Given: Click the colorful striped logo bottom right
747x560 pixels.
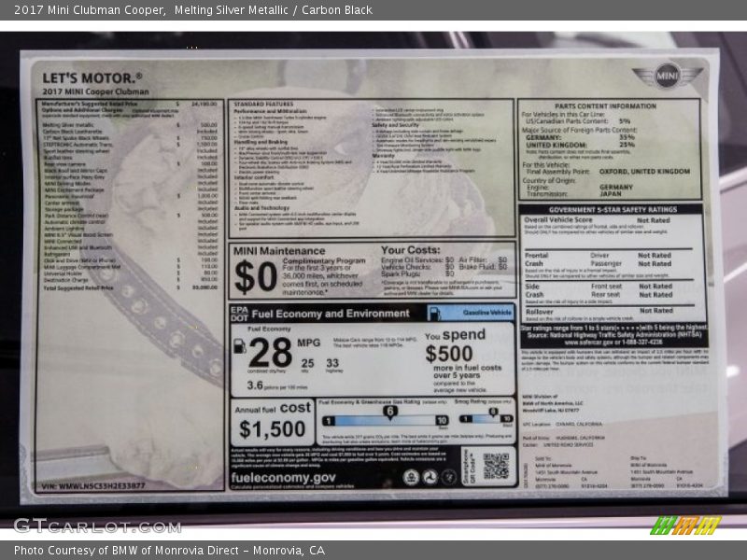Looking at the screenshot, I should [x=685, y=525].
